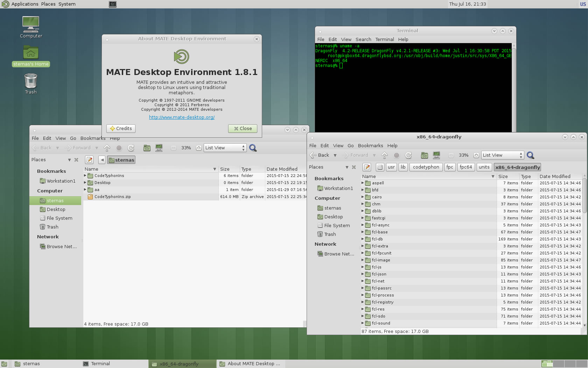Viewport: 588px width, 368px height.
Task: Switch to Terminal via bottom taskbar
Action: [114, 364]
